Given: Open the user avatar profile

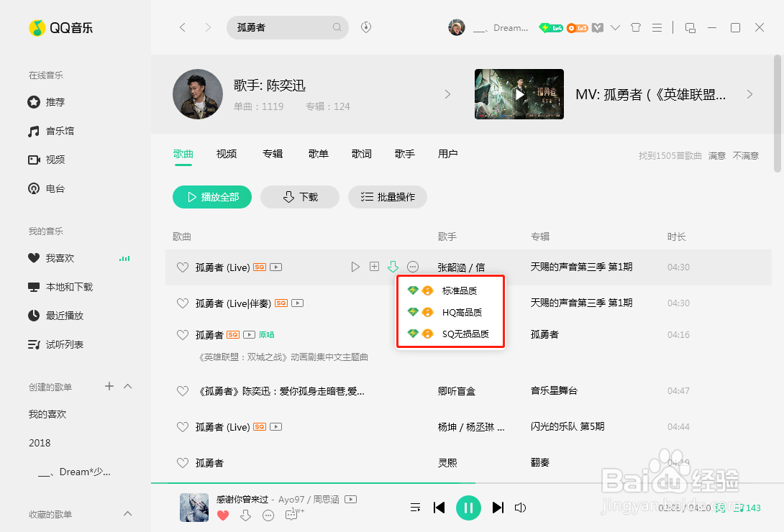Looking at the screenshot, I should pyautogui.click(x=457, y=27).
